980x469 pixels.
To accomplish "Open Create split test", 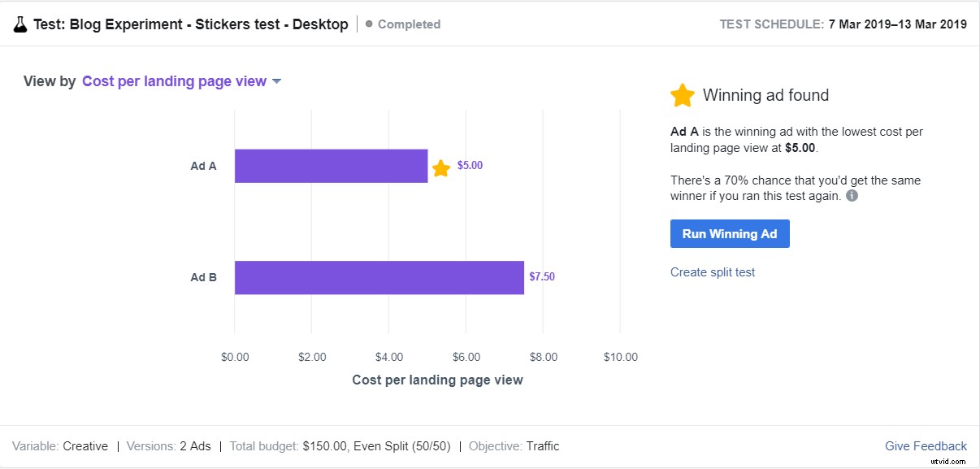I will click(713, 272).
